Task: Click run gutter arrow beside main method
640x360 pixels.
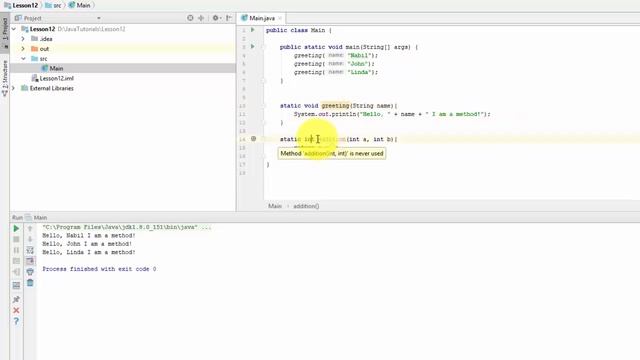Action: tap(253, 47)
